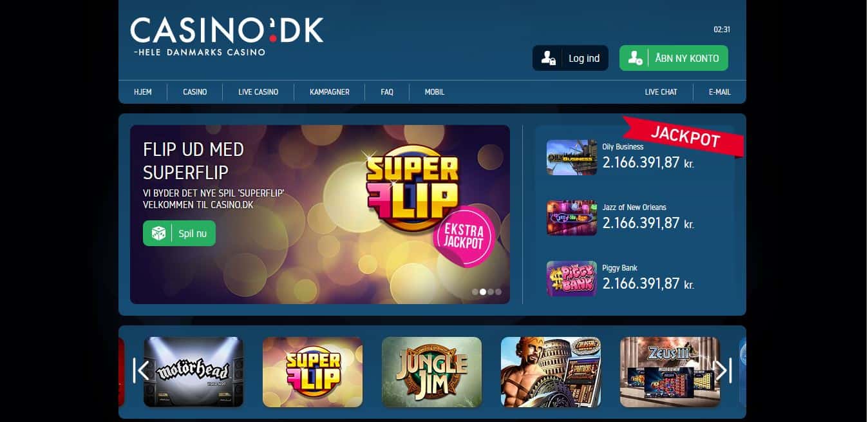Click the Jazz of New Orleans game icon
The width and height of the screenshot is (868, 422).
[x=572, y=218]
